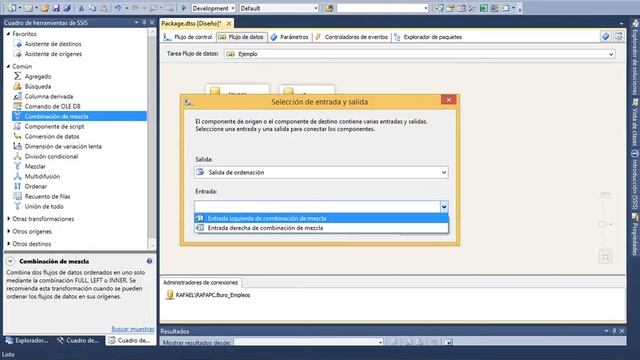This screenshot has width=640, height=360.
Task: Open Asistente de destinos in Favoritos
Action: click(53, 44)
